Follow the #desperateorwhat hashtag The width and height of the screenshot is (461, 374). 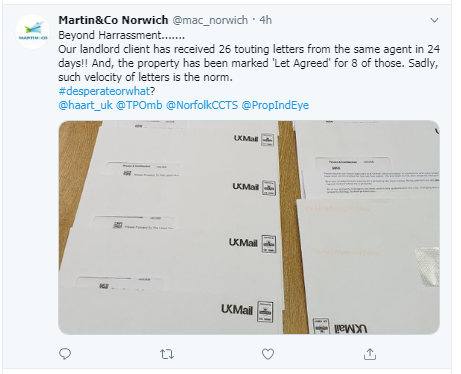point(104,91)
